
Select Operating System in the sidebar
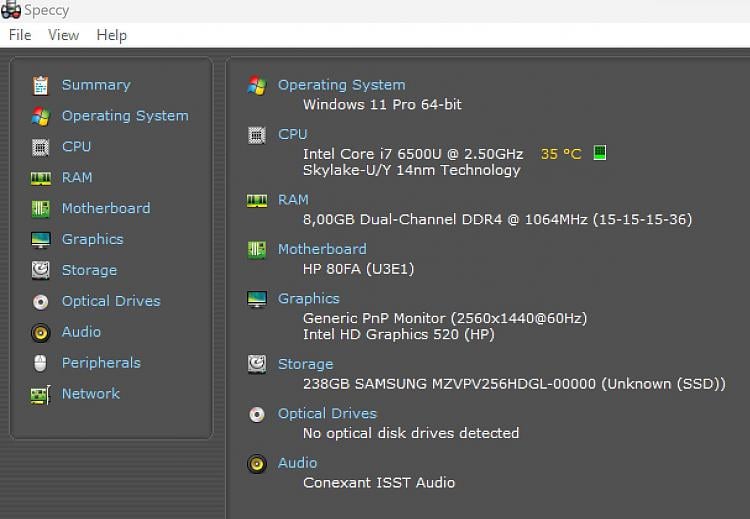[125, 116]
